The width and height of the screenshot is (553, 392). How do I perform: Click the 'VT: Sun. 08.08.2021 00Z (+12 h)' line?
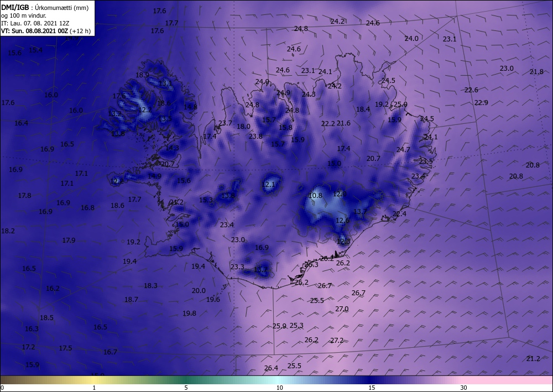point(46,31)
